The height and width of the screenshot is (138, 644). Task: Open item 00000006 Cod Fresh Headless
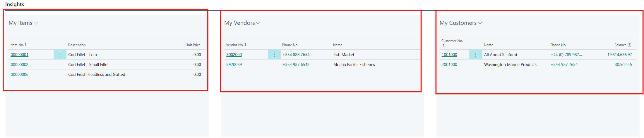(x=20, y=74)
